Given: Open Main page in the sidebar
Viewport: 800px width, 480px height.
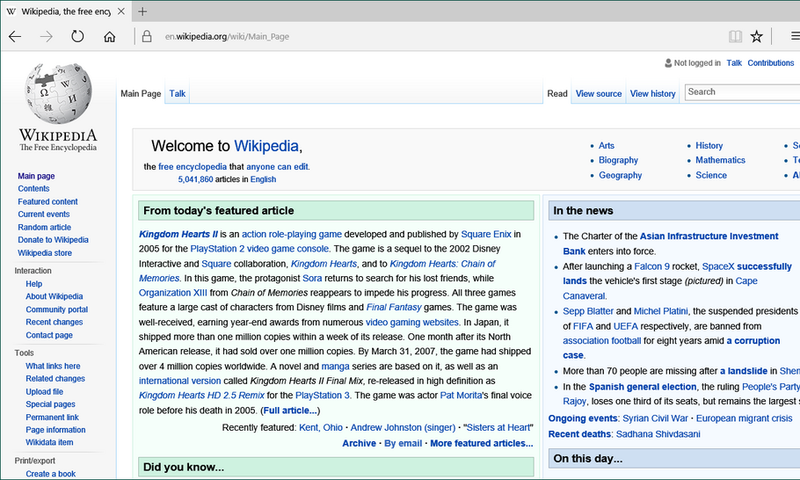Looking at the screenshot, I should tap(36, 176).
